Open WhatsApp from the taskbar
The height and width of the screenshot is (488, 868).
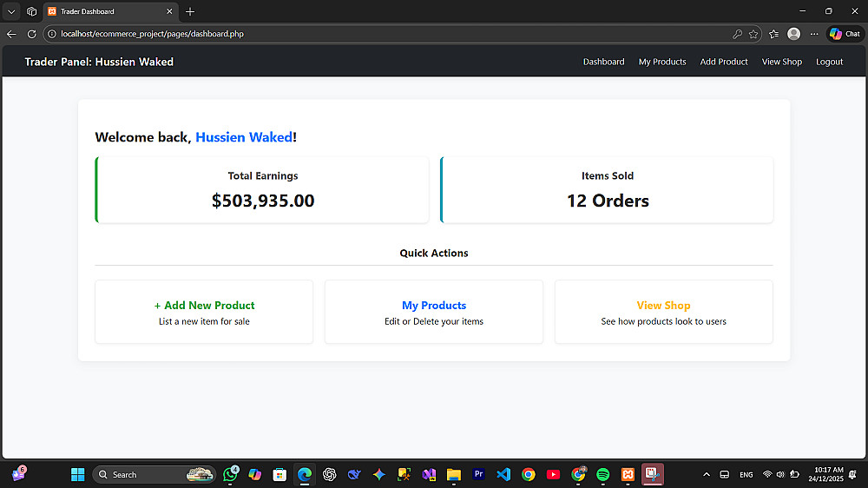click(230, 475)
